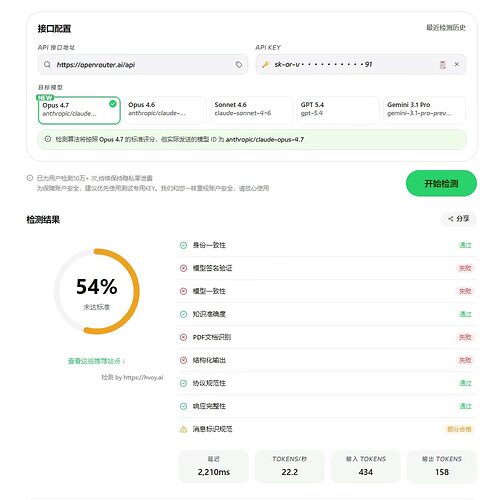Click the 检测结果 heading
The image size is (485, 500).
[x=43, y=220]
